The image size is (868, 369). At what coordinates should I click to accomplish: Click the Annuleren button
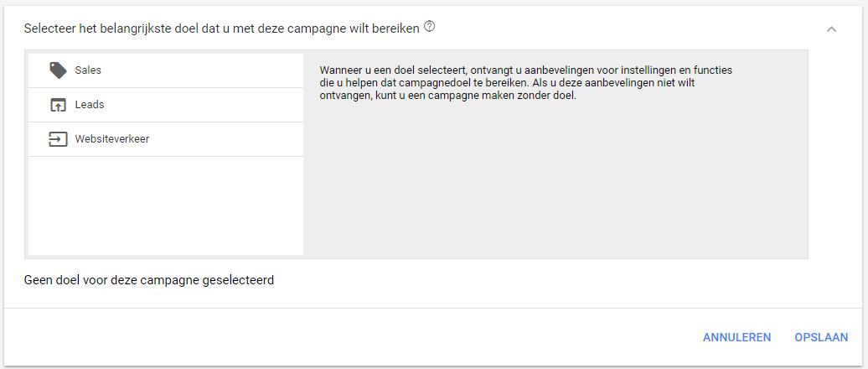point(736,337)
